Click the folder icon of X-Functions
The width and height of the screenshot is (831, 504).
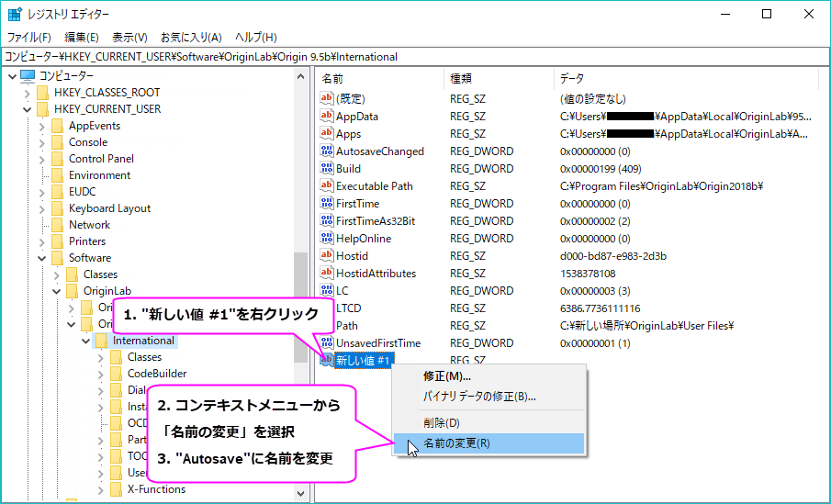(x=116, y=489)
